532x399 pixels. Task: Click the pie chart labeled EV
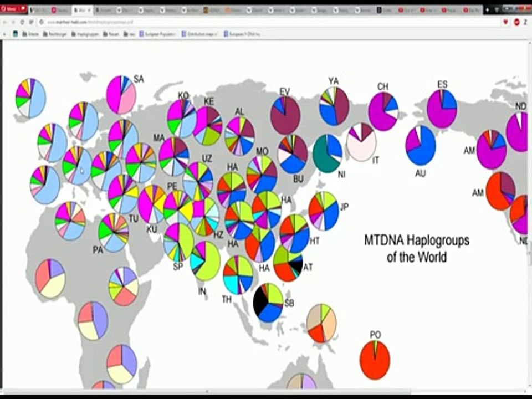click(x=285, y=115)
